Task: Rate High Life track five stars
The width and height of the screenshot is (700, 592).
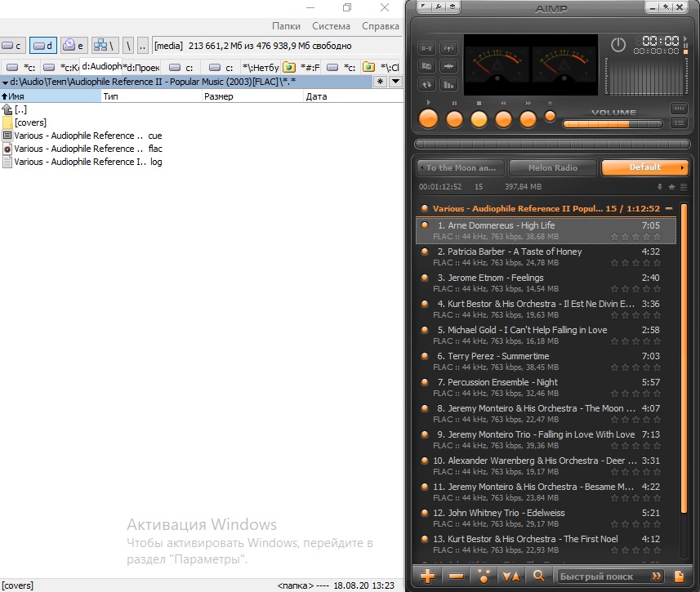Action: coord(657,237)
